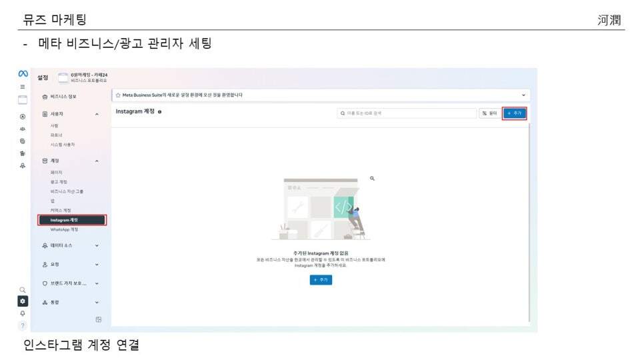
Task: Select 사람 under 사용자
Action: pos(54,125)
